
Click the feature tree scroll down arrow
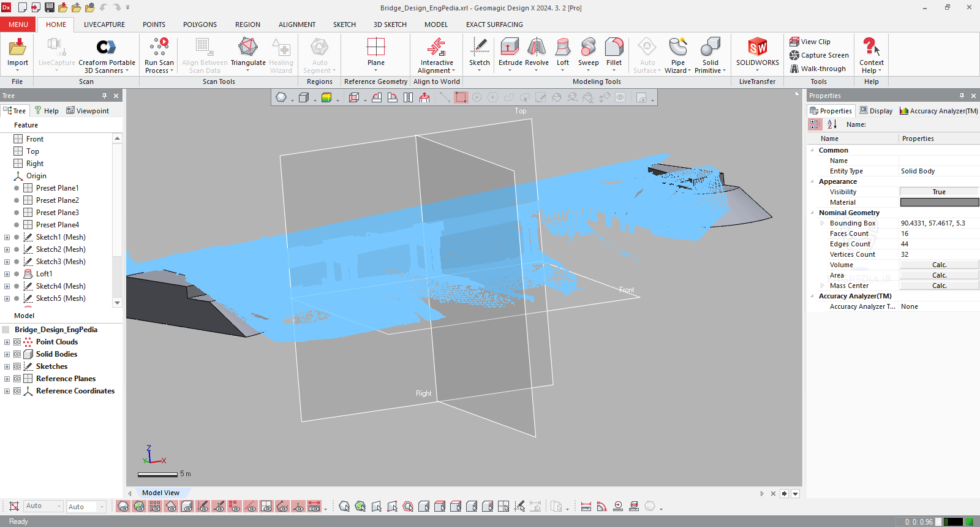[117, 303]
